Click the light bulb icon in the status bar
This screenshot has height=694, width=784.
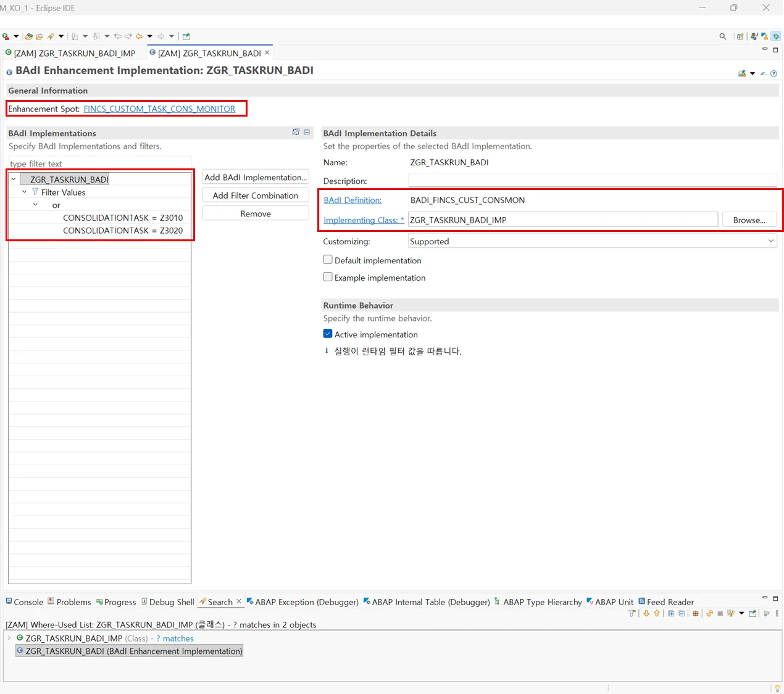tap(777, 688)
